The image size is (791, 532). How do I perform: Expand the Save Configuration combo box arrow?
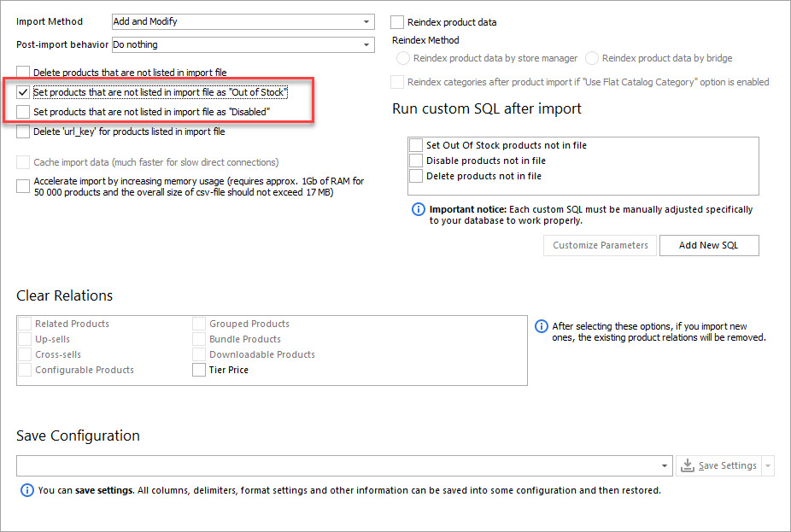click(x=665, y=465)
